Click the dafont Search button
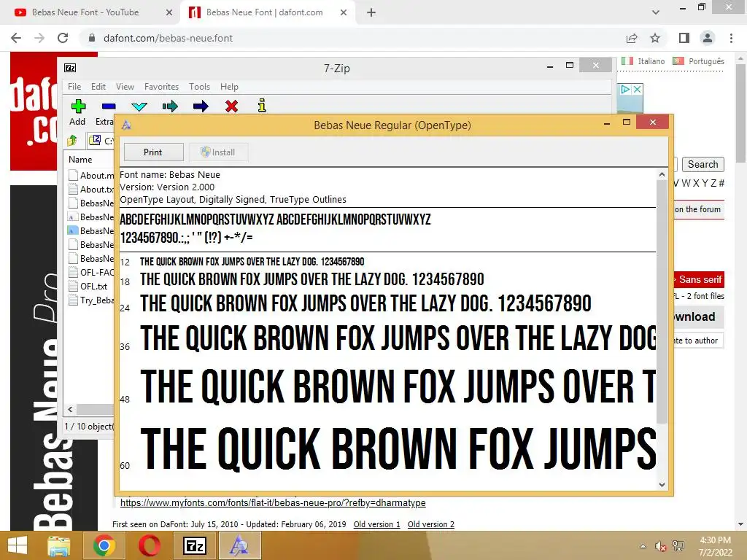747x560 pixels. 703,164
